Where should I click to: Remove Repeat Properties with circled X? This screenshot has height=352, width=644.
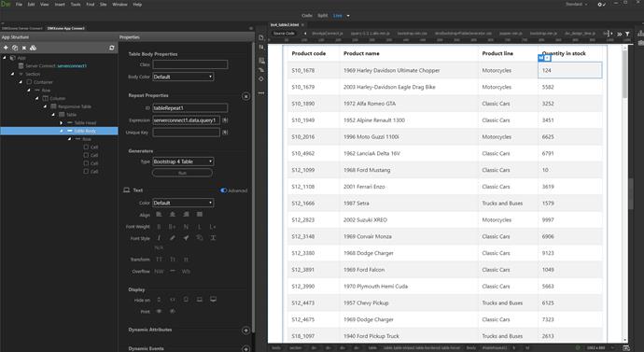coord(245,96)
